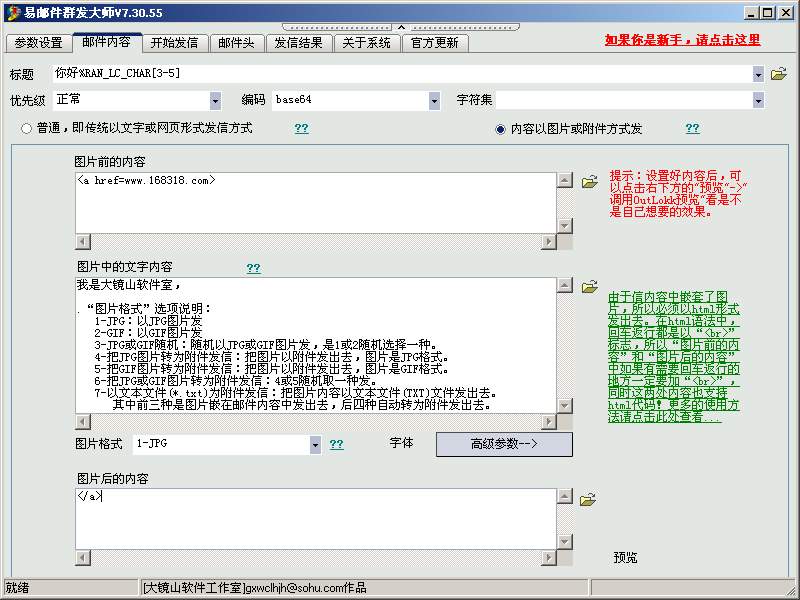This screenshot has width=800, height=600.
Task: Switch to the 开始发信 tab
Action: [174, 43]
